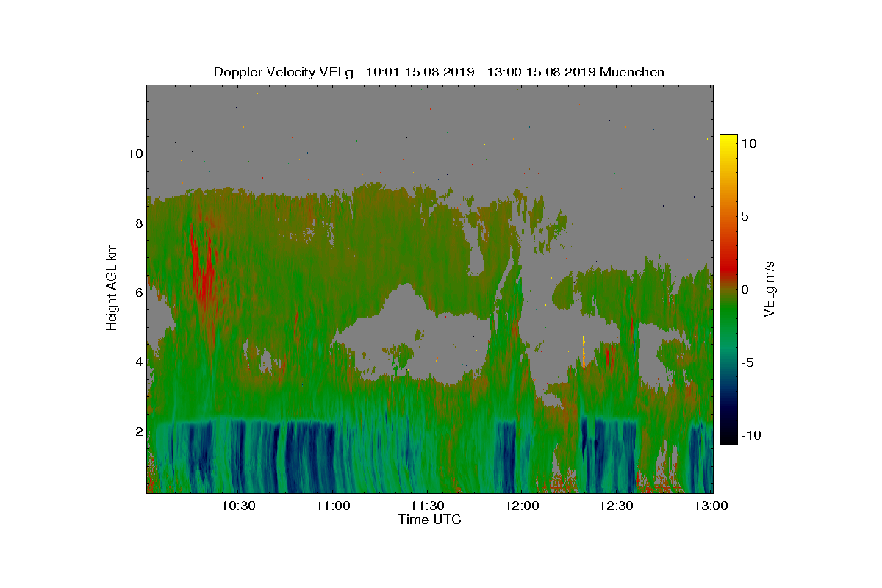Click the 13:00 time tick label

click(711, 506)
